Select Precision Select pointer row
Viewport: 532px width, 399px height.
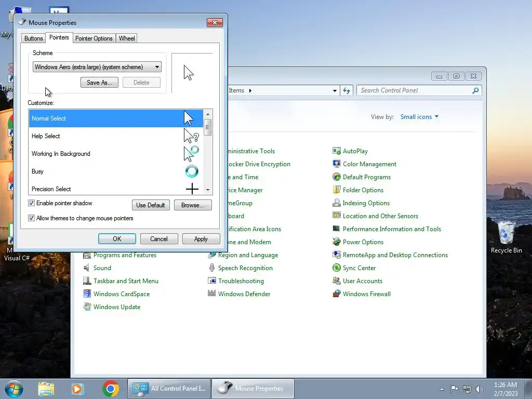click(116, 188)
